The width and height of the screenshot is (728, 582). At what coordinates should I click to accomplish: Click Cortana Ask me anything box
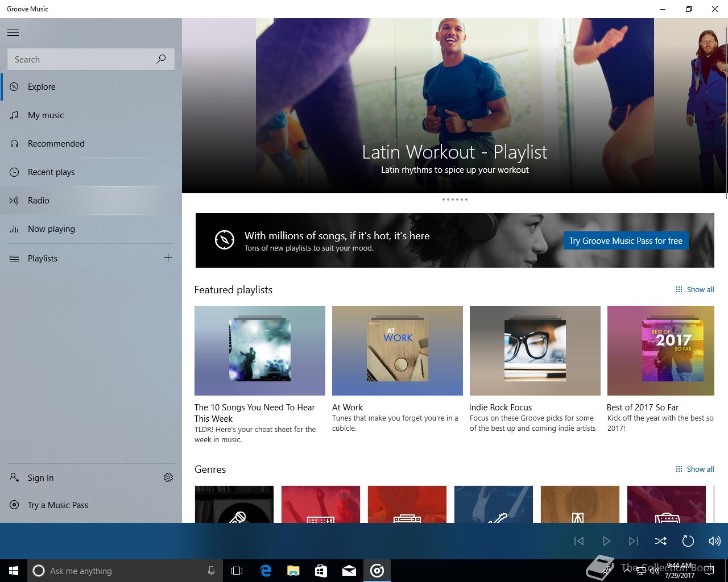(125, 571)
